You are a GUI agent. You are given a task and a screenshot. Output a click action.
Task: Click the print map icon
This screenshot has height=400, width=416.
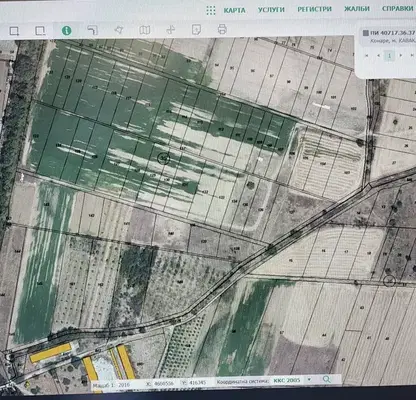tap(222, 29)
